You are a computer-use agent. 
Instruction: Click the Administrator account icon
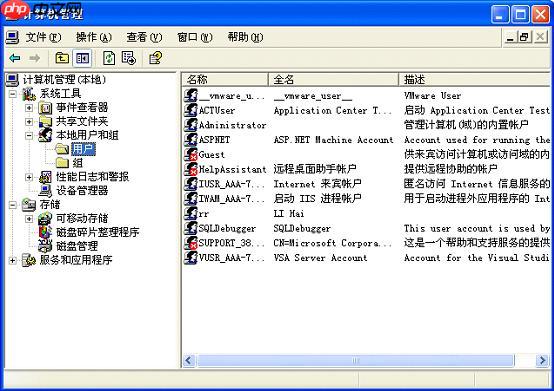coord(191,125)
